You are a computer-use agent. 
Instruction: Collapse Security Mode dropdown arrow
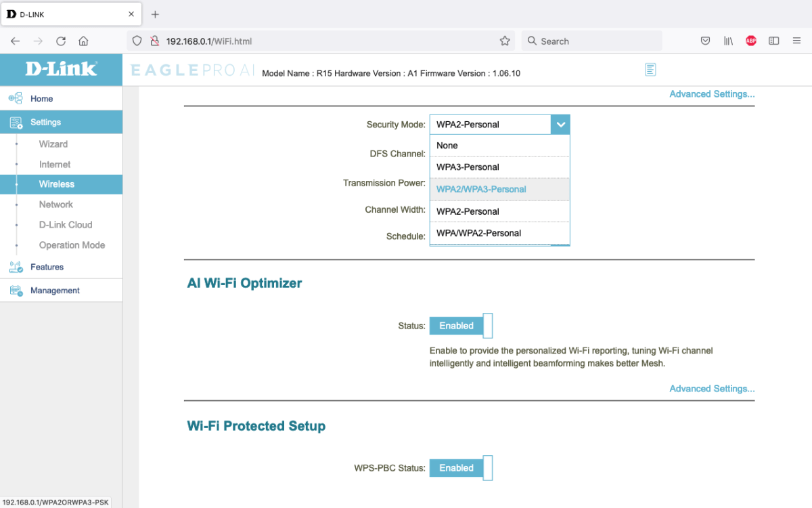click(560, 125)
